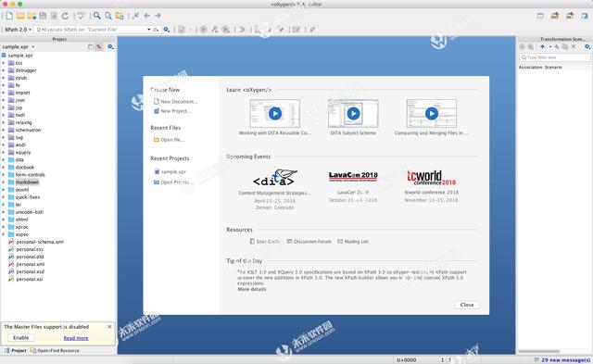Click the Duplicate scenario icon in Transformation panel
The image size is (593, 364).
tap(565, 46)
